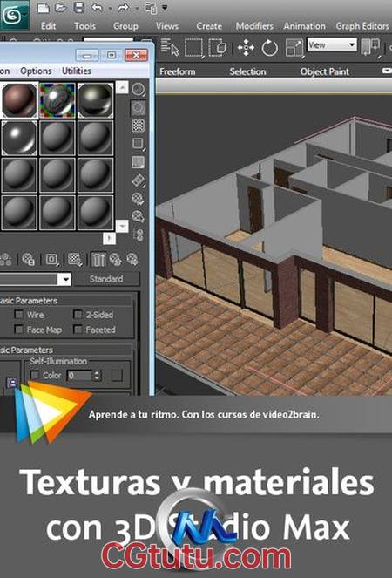Viewport: 392px width, 578px height.
Task: Toggle the Backlight icon in the Material Editor
Action: point(139,107)
